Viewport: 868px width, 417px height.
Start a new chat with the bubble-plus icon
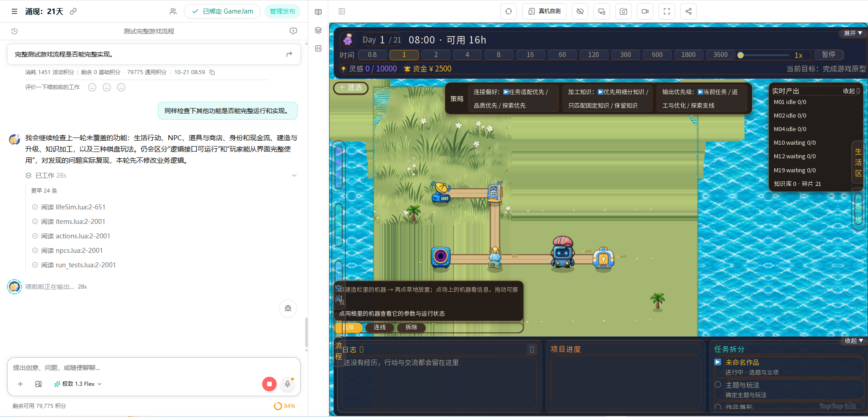pyautogui.click(x=293, y=31)
